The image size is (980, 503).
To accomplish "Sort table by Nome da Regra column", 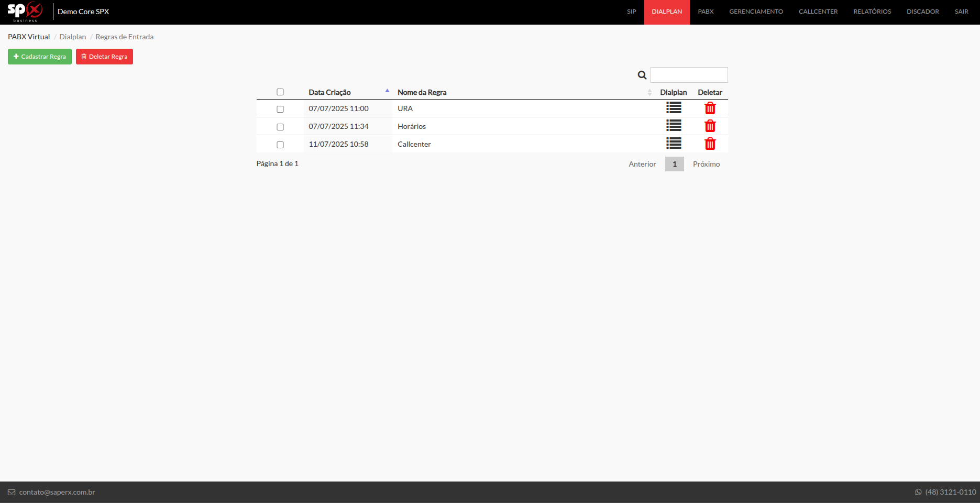I will tap(422, 92).
